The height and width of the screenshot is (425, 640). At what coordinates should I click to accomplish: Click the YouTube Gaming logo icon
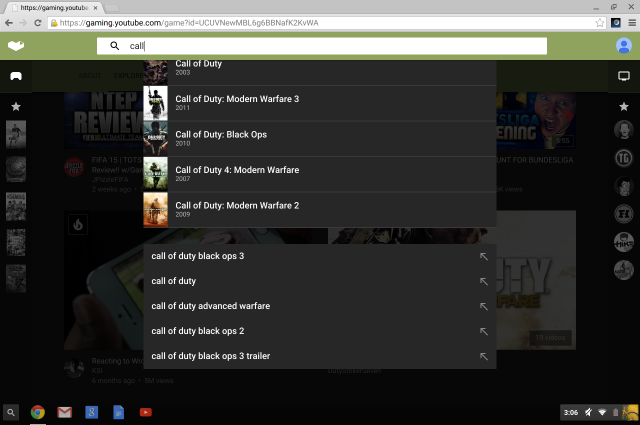point(15,46)
